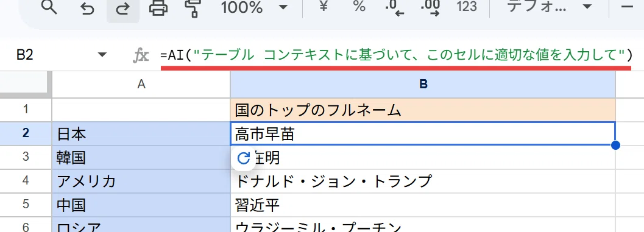Click the refresh icon in cell B3
644x232 pixels.
click(x=244, y=158)
